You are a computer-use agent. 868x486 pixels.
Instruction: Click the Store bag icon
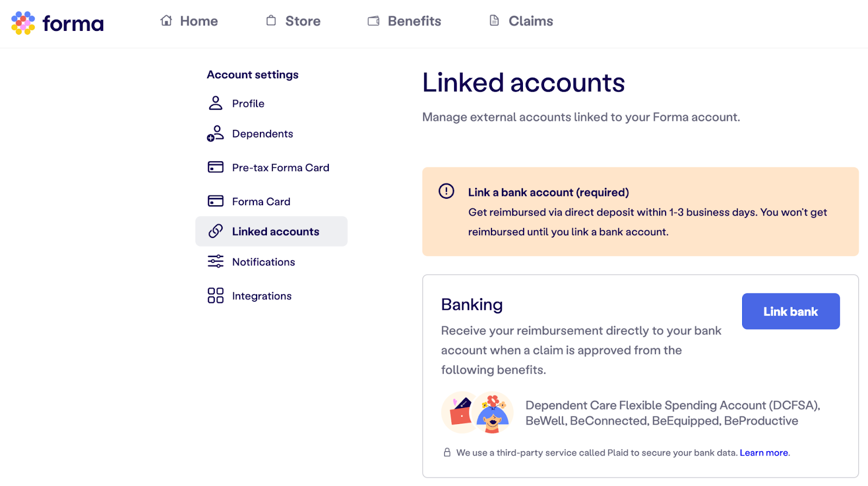[x=271, y=21]
